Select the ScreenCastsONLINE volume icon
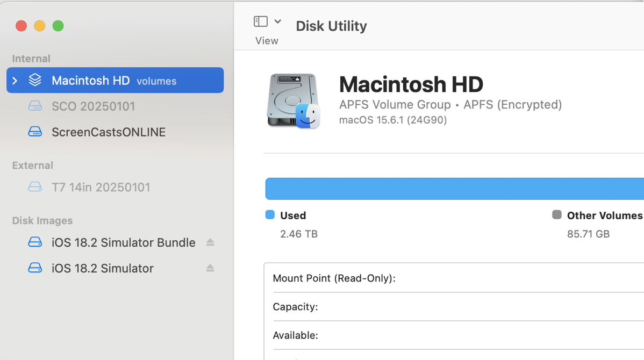 pyautogui.click(x=35, y=132)
